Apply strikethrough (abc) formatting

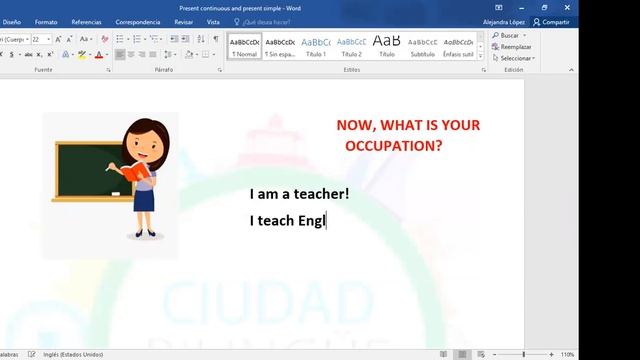(x=28, y=54)
